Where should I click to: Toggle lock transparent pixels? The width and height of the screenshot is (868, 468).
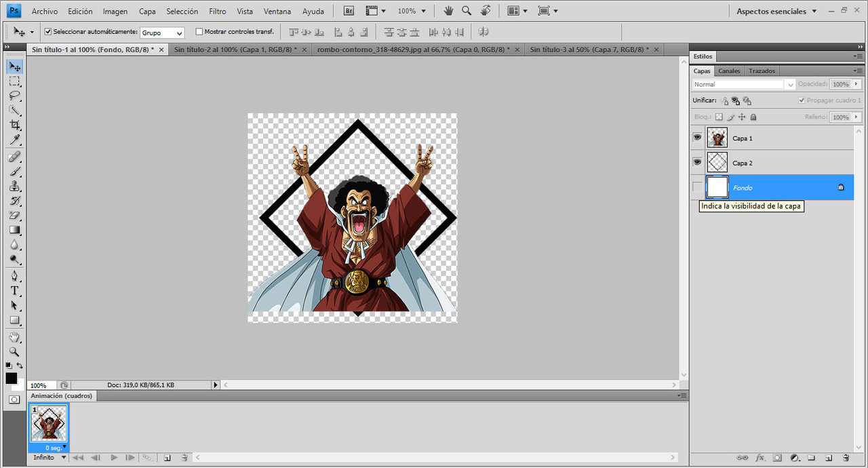pos(719,117)
